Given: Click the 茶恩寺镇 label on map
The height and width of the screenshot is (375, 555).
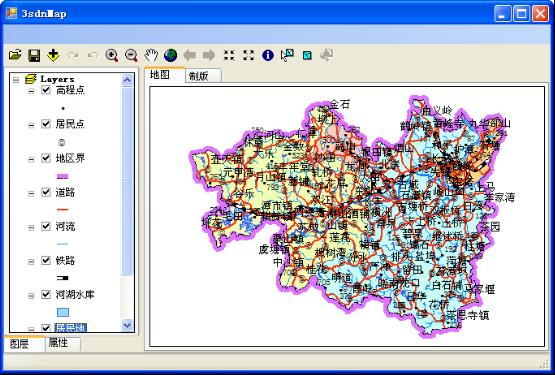Looking at the screenshot, I should (x=468, y=315).
